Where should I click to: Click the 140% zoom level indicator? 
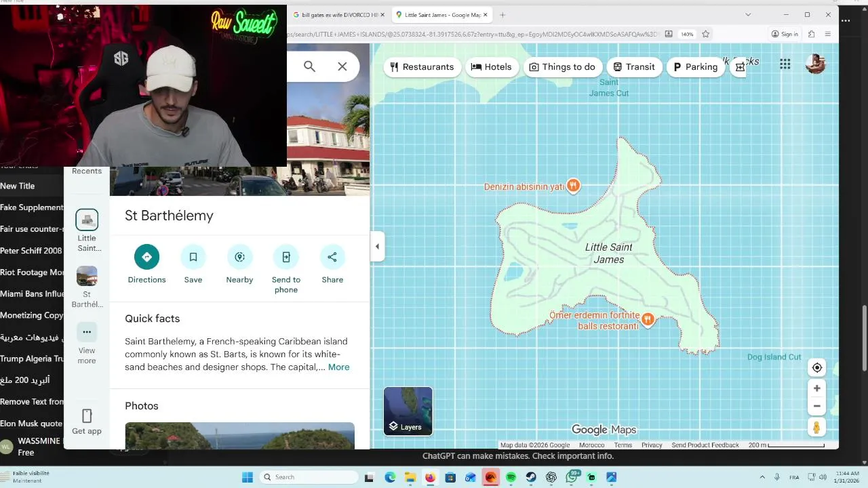pyautogui.click(x=687, y=34)
